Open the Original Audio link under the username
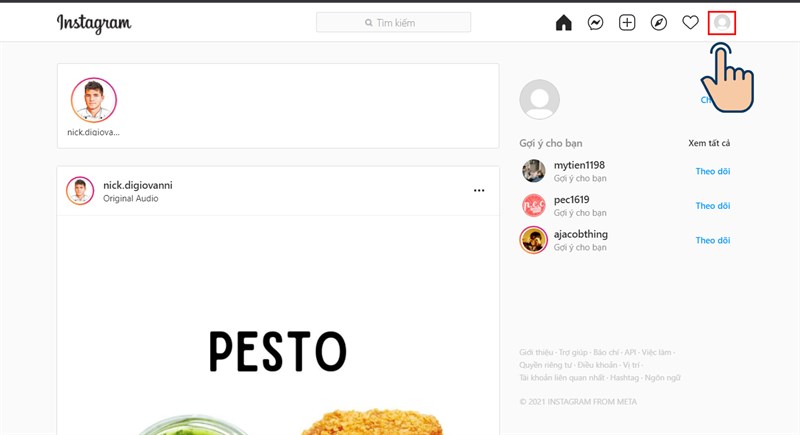The height and width of the screenshot is (435, 800). [x=131, y=198]
